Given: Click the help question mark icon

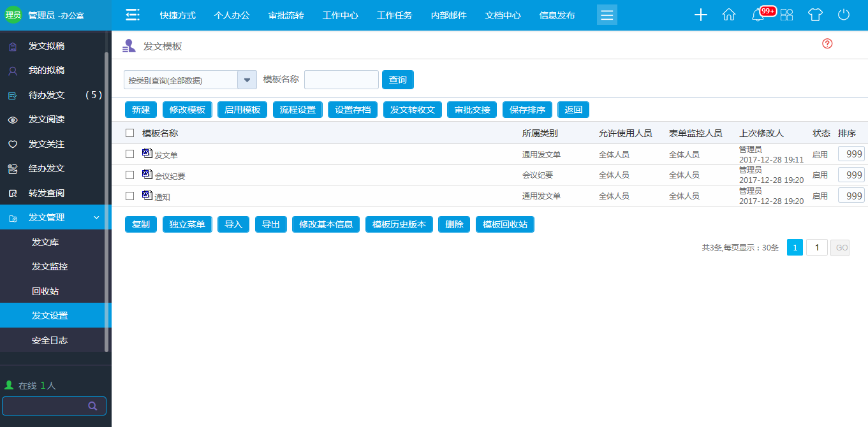Looking at the screenshot, I should click(827, 43).
